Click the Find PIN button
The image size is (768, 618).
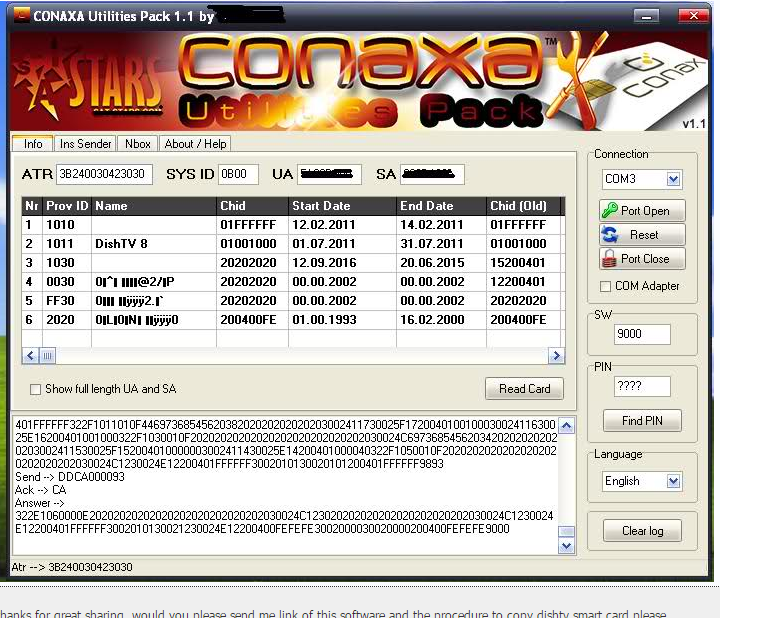(x=642, y=421)
